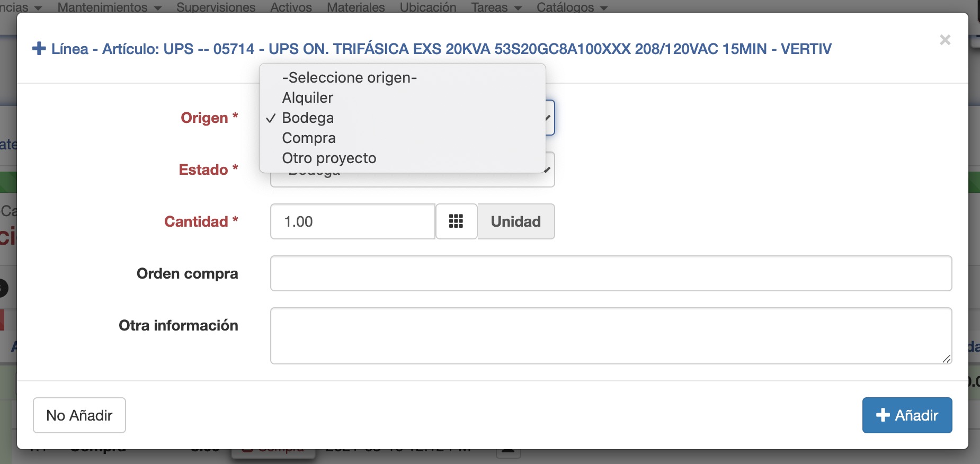Click the Unidad unit label
980x464 pixels.
coord(515,221)
